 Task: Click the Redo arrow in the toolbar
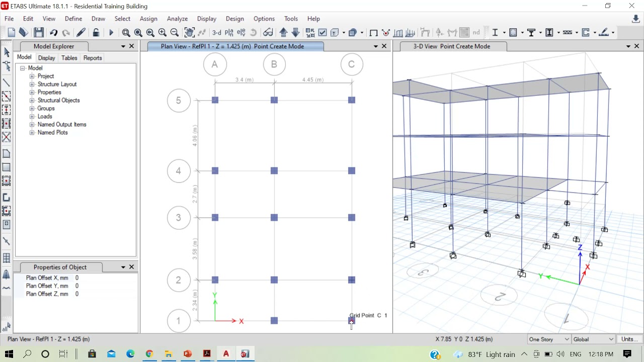[66, 33]
